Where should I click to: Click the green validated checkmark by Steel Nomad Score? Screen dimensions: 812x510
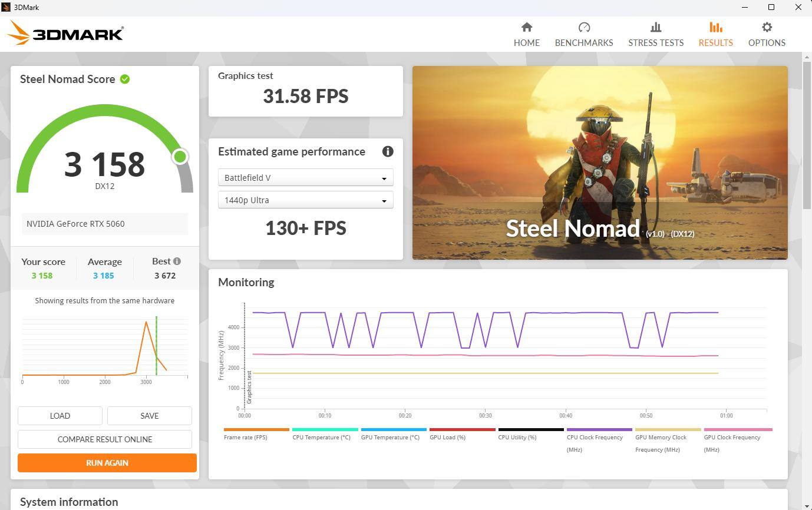coord(125,79)
